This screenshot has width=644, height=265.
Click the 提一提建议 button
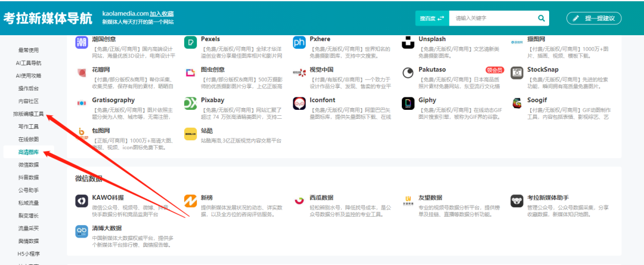coord(594,18)
